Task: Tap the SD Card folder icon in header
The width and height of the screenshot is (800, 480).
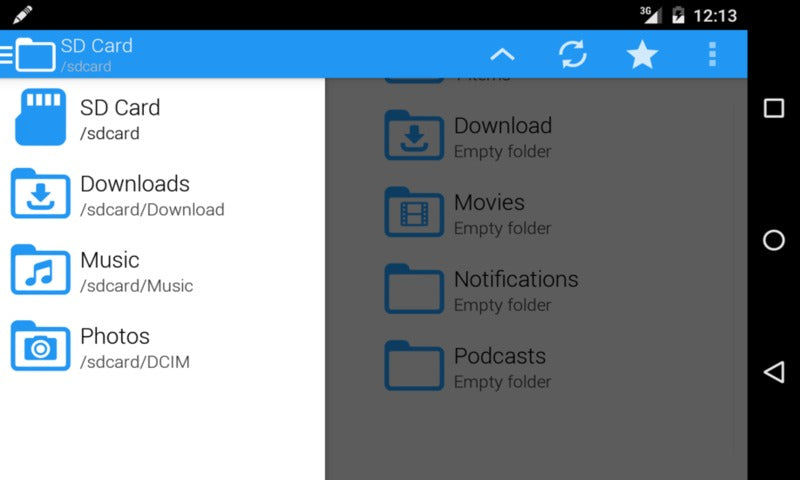Action: (x=36, y=54)
